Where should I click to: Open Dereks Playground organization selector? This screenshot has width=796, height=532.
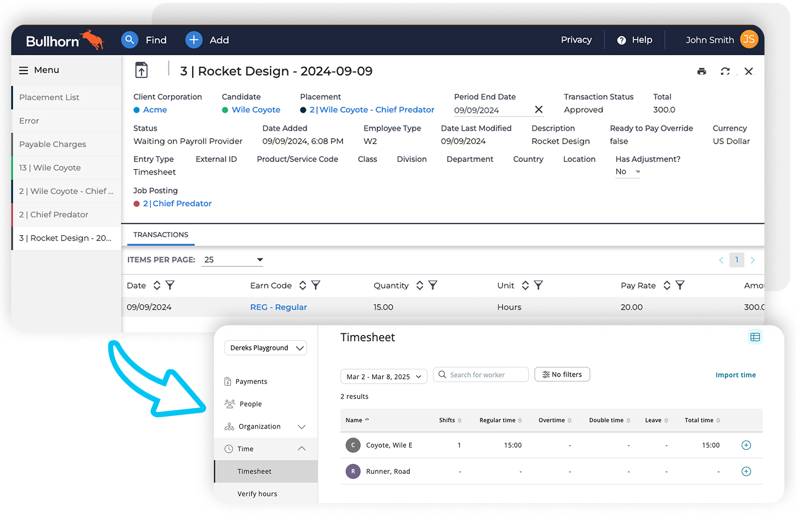pyautogui.click(x=266, y=348)
